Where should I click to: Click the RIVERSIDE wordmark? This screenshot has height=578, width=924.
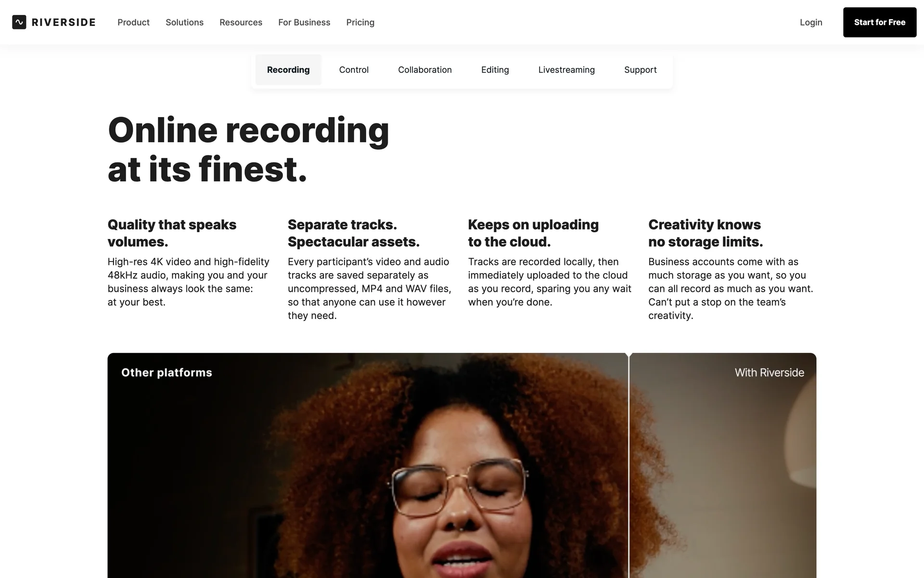[x=64, y=22]
